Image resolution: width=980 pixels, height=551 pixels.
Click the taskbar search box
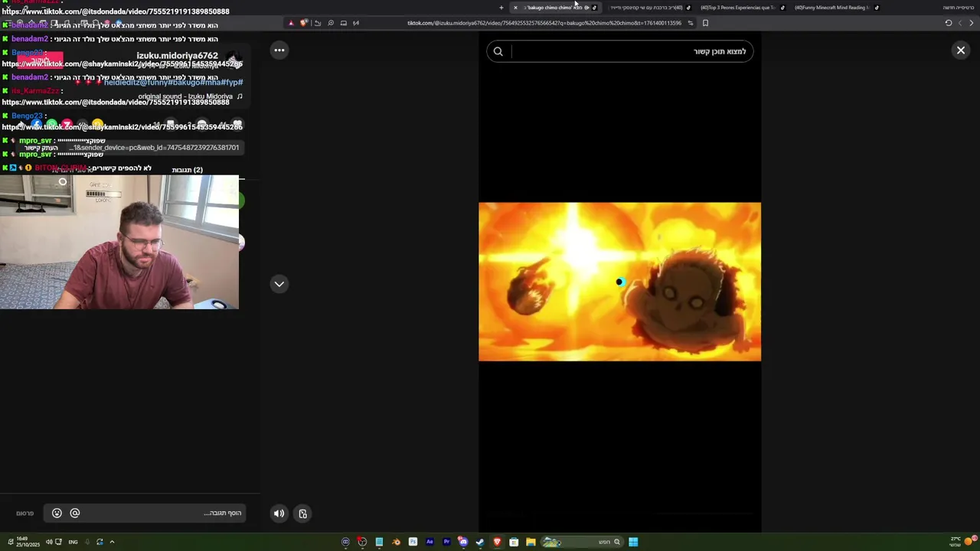coord(582,542)
